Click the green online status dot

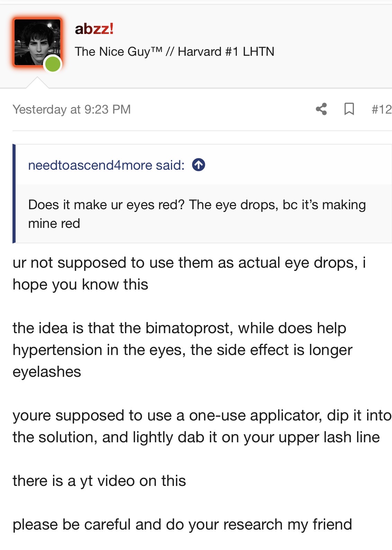(53, 64)
